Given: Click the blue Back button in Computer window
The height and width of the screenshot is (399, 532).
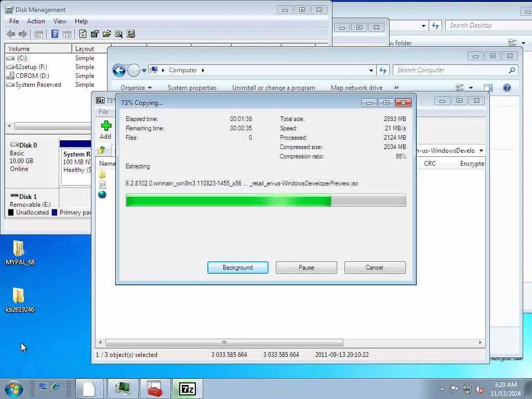Looking at the screenshot, I should pos(119,70).
